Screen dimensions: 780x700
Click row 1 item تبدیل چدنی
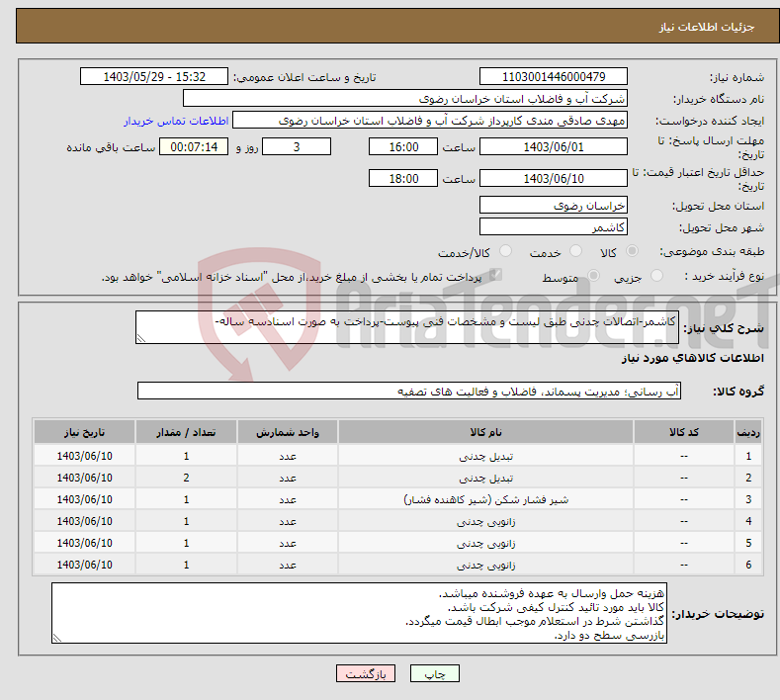coord(486,456)
